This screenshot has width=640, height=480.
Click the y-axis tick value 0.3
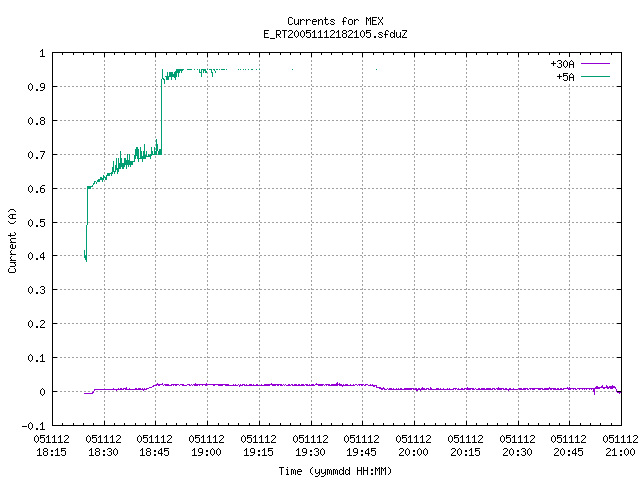36,290
